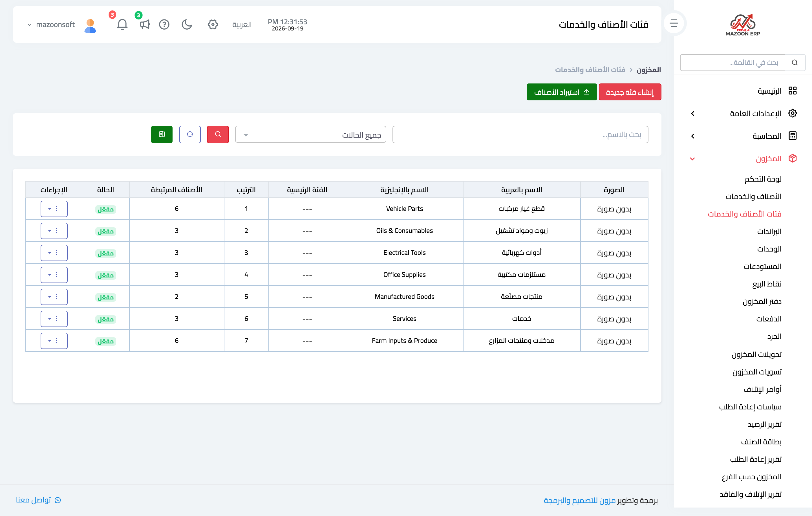The image size is (812, 516).
Task: Open سياسات إعادة الطلب in the sidebar
Action: [750, 407]
